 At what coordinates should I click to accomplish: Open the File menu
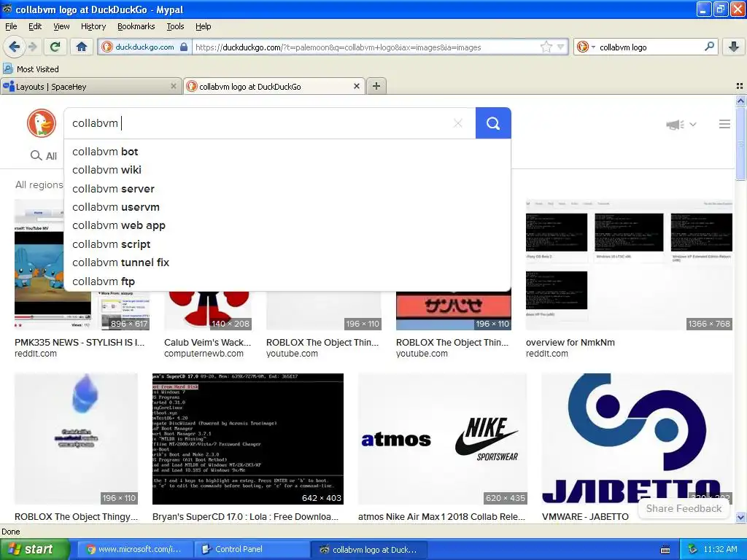(11, 26)
